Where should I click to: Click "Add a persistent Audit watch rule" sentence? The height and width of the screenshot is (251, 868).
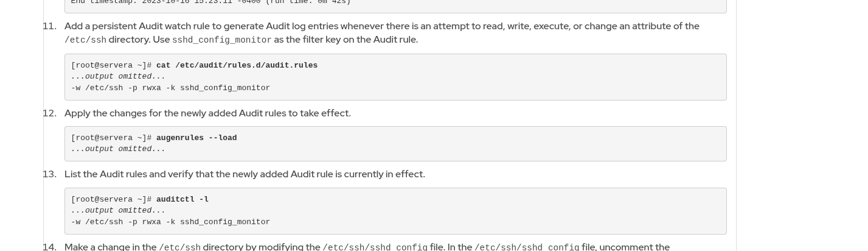[381, 26]
